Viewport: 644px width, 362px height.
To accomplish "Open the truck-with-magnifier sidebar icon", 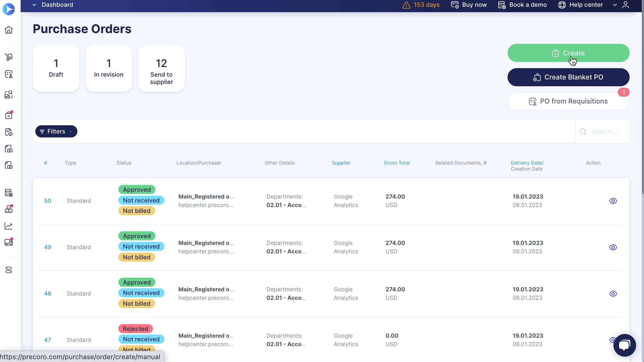I will (9, 94).
